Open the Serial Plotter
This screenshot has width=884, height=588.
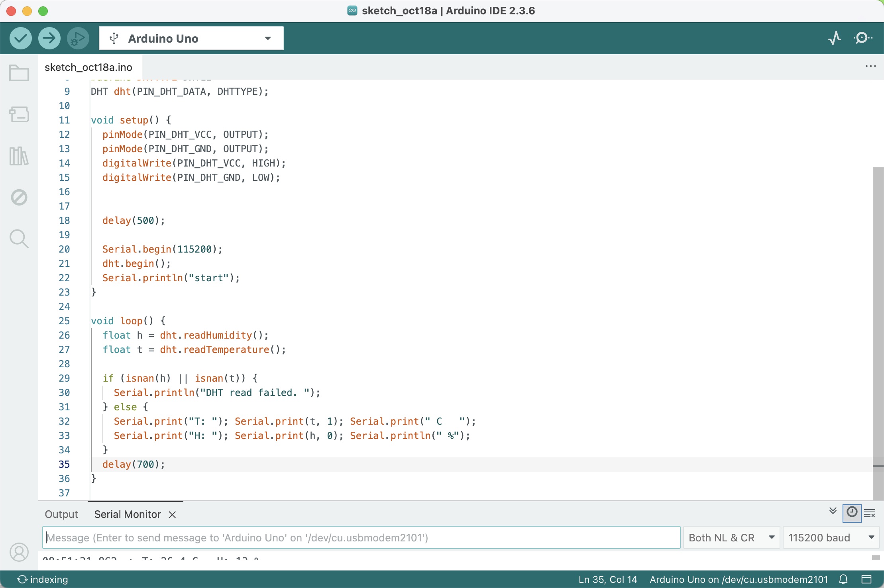(x=835, y=37)
